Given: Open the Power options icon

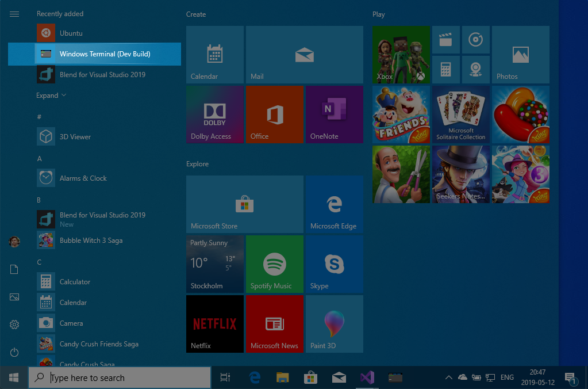Looking at the screenshot, I should 14,352.
